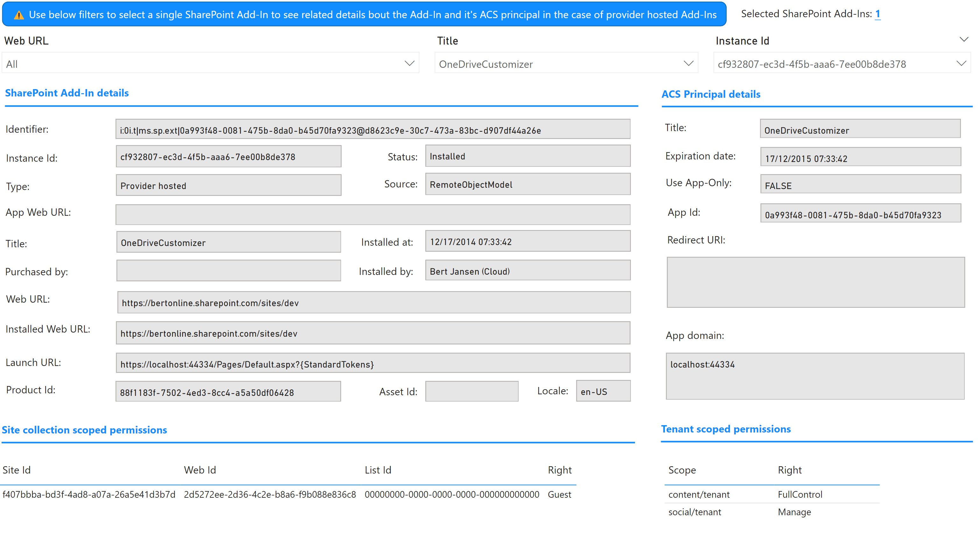
Task: Click the App domain box localhost:44334
Action: [815, 376]
